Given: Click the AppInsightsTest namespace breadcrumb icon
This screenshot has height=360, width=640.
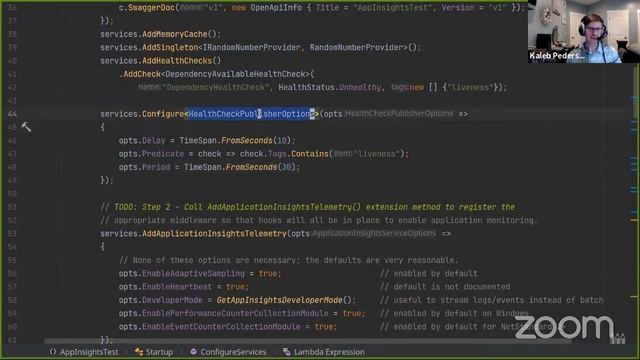Looking at the screenshot, I should pos(53,352).
